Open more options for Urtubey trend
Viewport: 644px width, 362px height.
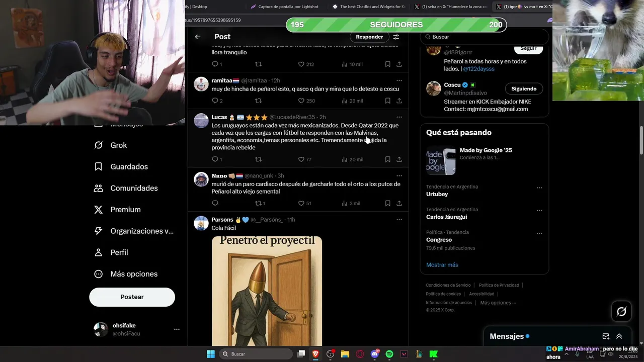pyautogui.click(x=539, y=188)
